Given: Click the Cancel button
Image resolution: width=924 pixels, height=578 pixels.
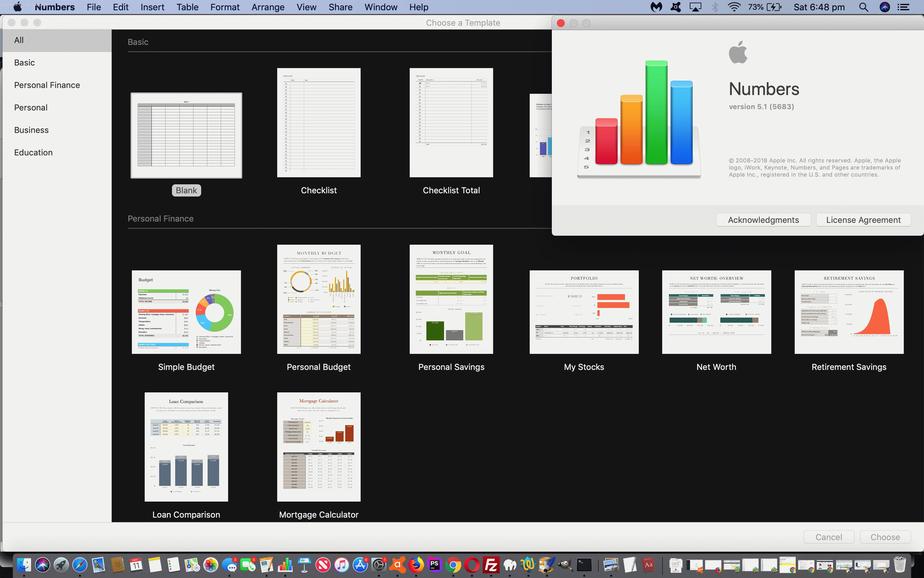Looking at the screenshot, I should click(x=828, y=537).
